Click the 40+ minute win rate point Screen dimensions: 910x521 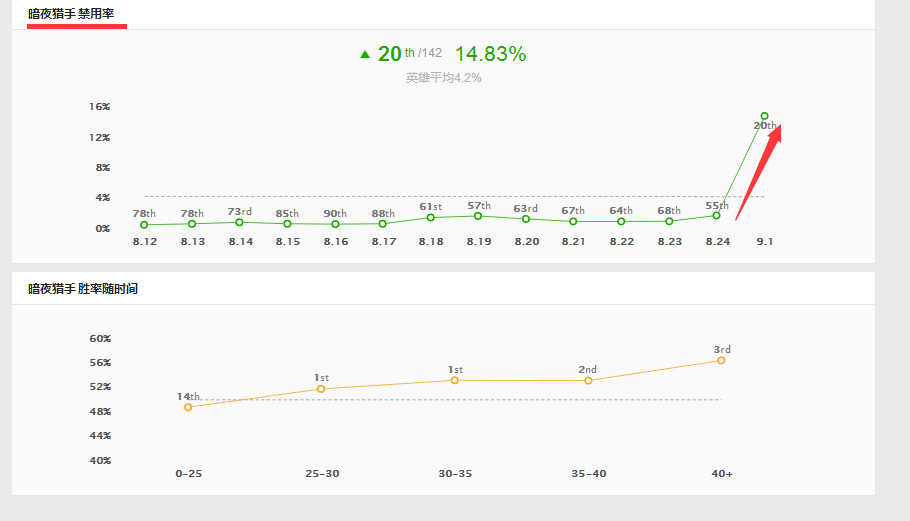(721, 360)
